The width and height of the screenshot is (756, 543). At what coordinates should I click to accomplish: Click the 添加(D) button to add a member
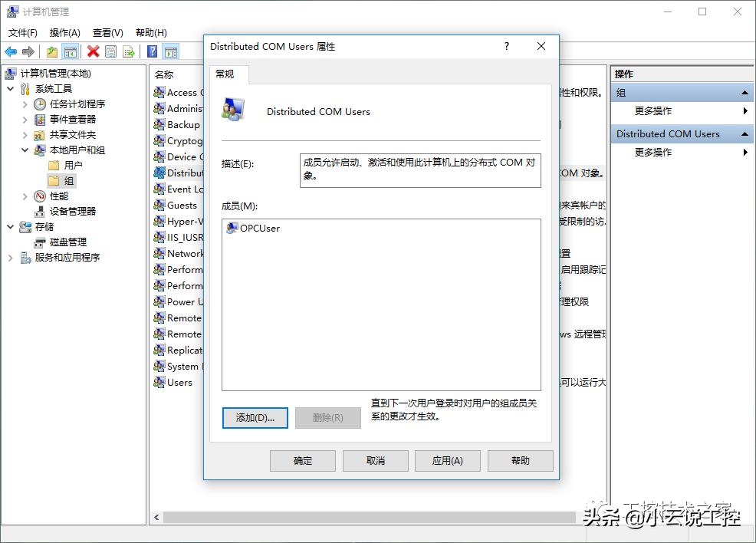tap(255, 418)
